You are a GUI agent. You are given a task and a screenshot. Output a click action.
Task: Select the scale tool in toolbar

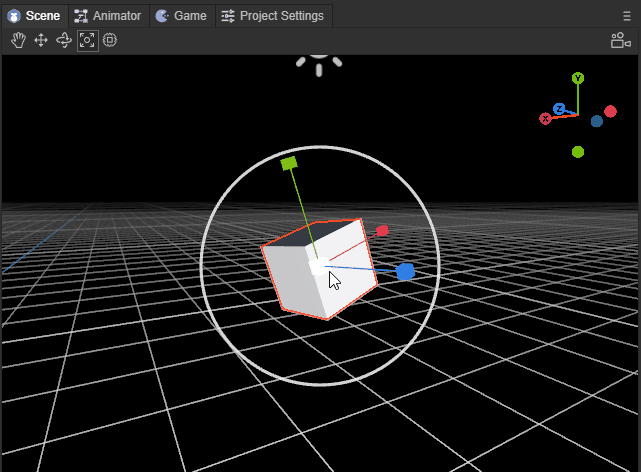click(87, 40)
